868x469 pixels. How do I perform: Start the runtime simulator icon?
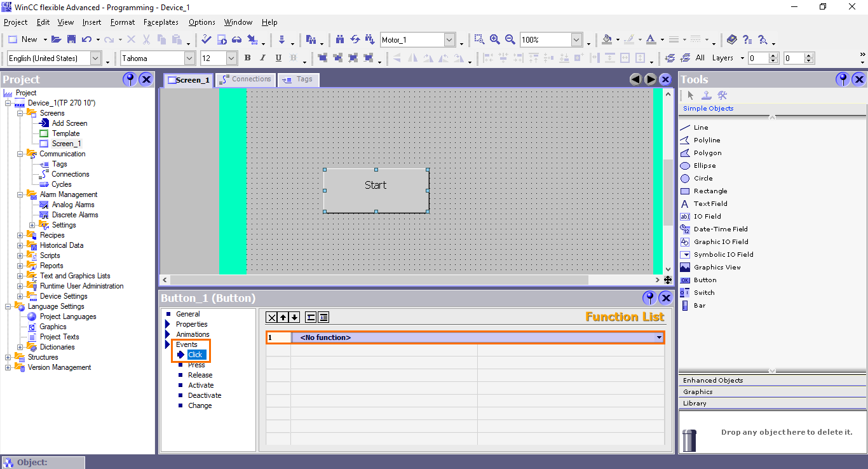coord(222,39)
